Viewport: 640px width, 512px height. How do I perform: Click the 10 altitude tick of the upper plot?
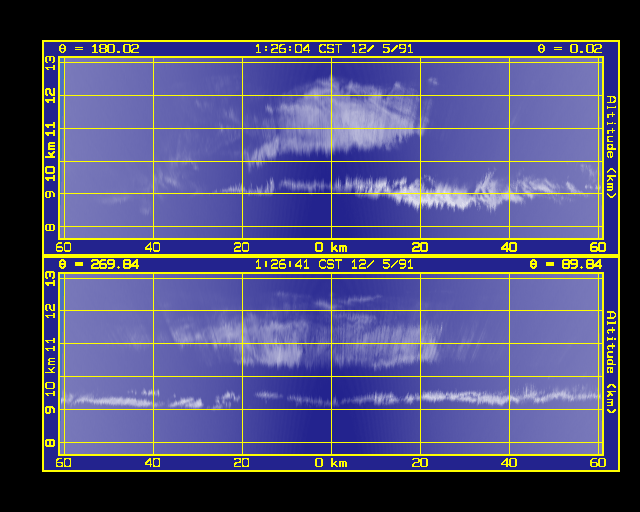click(x=50, y=174)
